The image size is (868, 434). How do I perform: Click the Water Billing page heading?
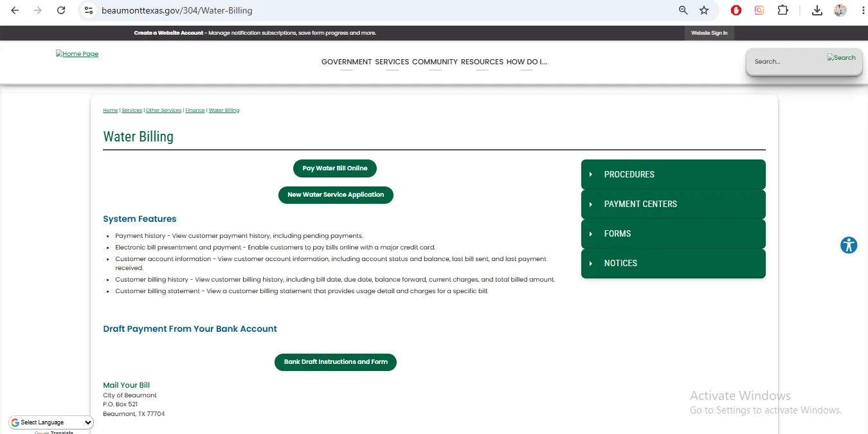tap(138, 137)
